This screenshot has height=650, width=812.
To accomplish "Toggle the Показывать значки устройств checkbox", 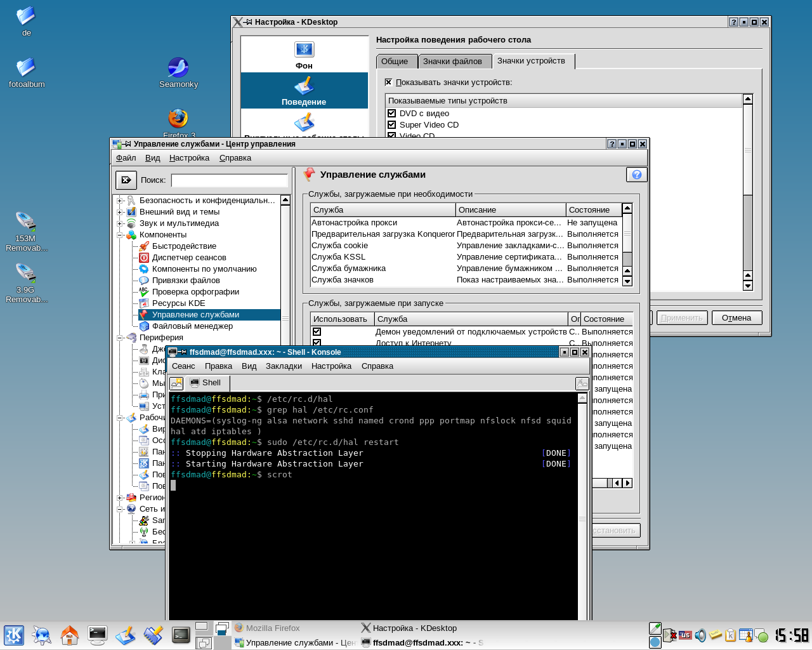I will [389, 83].
